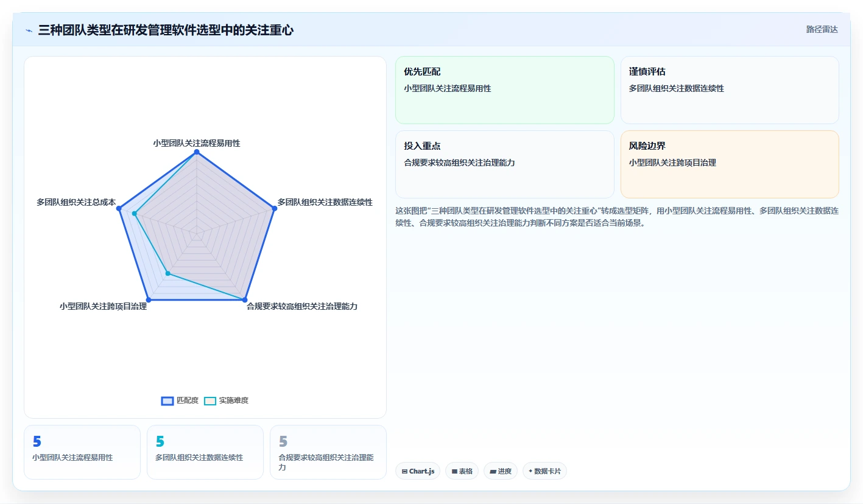863x504 pixels.
Task: Click the blue 匹配度 point at 小型团队关注跨项目治理
Action: click(x=149, y=300)
